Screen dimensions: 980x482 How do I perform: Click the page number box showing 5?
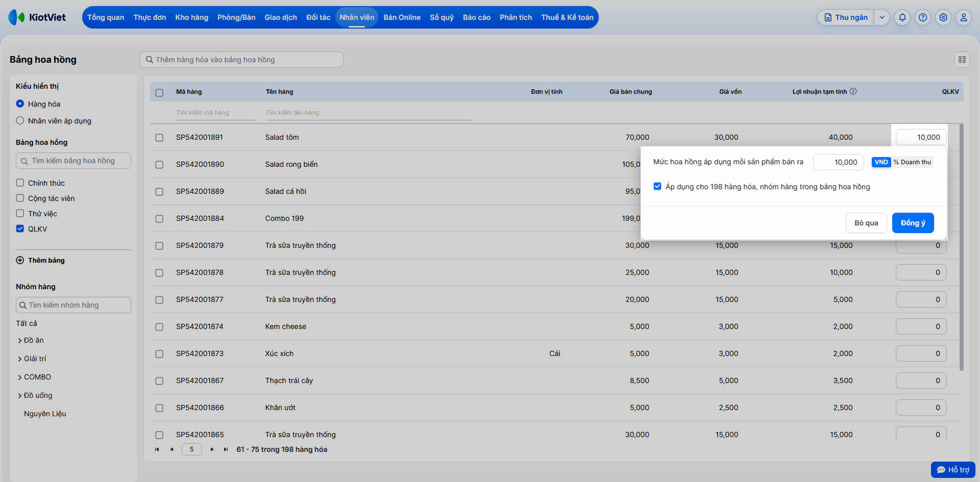pyautogui.click(x=192, y=449)
